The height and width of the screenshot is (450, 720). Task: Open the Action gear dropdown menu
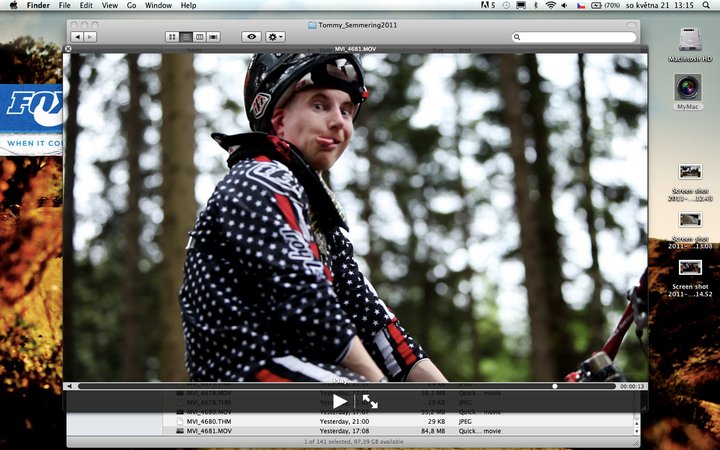click(275, 37)
